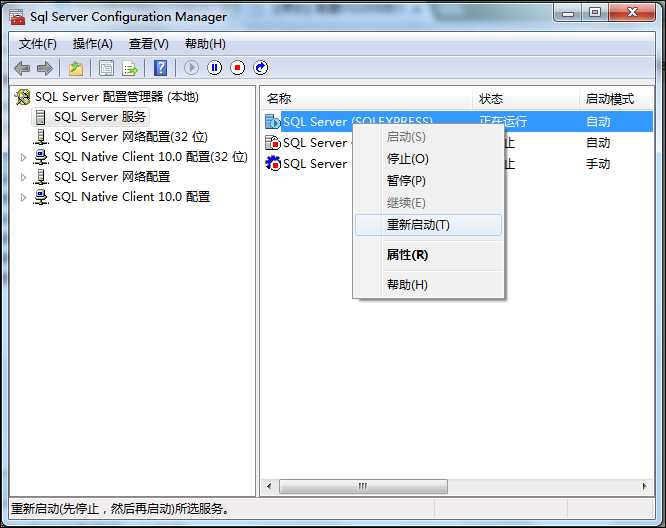Image resolution: width=666 pixels, height=528 pixels.
Task: Click the SQL Server 网络配置(32 位) icon
Action: pos(41,137)
